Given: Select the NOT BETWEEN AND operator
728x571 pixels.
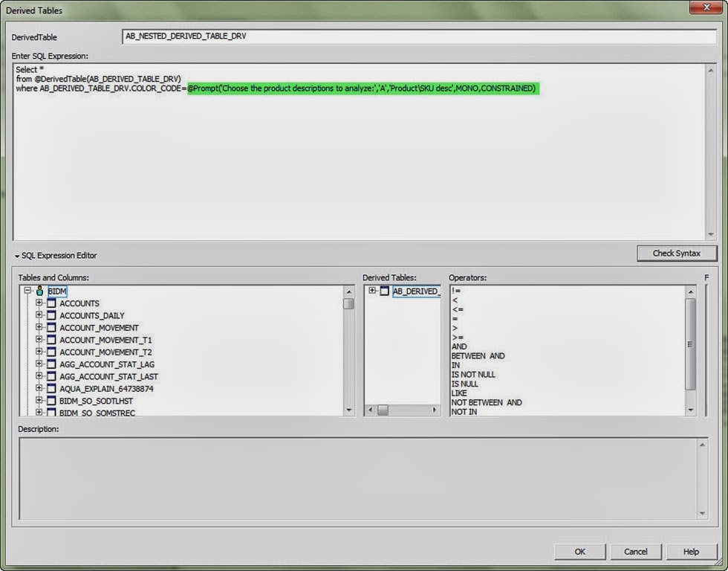Looking at the screenshot, I should click(487, 402).
